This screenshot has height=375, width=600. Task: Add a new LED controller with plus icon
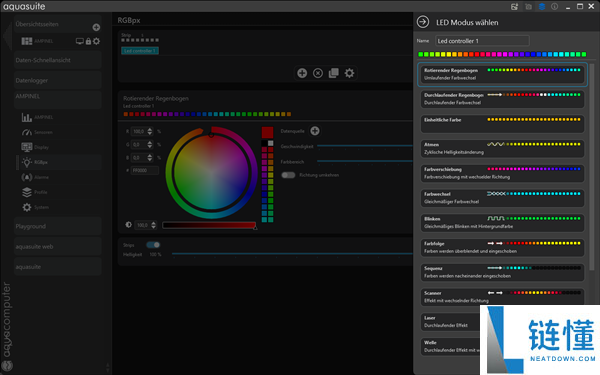(x=302, y=73)
